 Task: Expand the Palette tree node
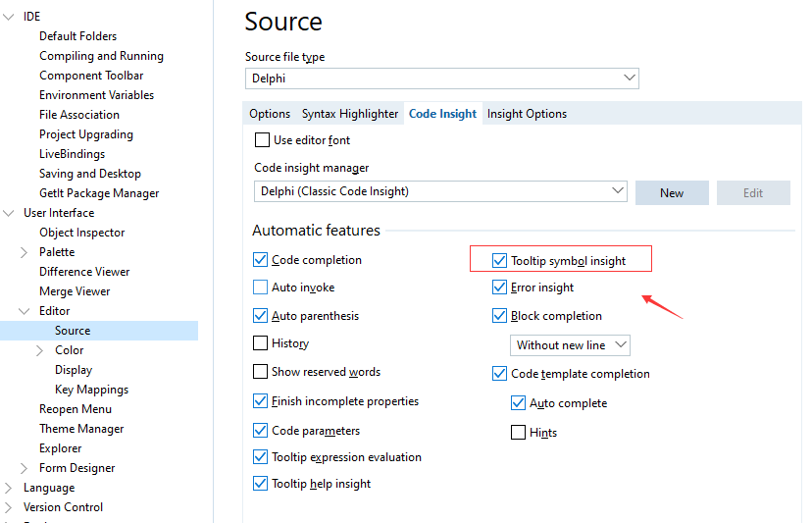(x=25, y=252)
